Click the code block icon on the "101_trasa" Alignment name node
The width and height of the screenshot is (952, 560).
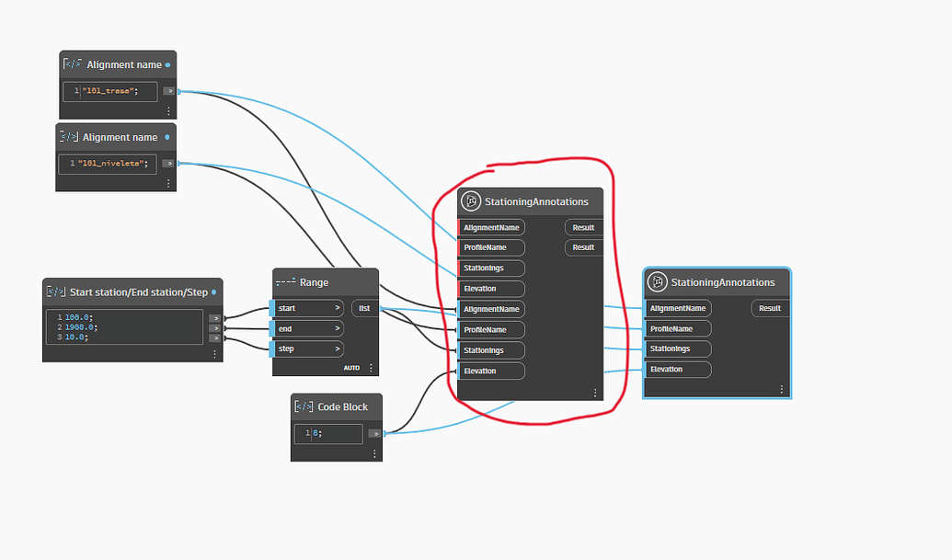click(x=71, y=64)
